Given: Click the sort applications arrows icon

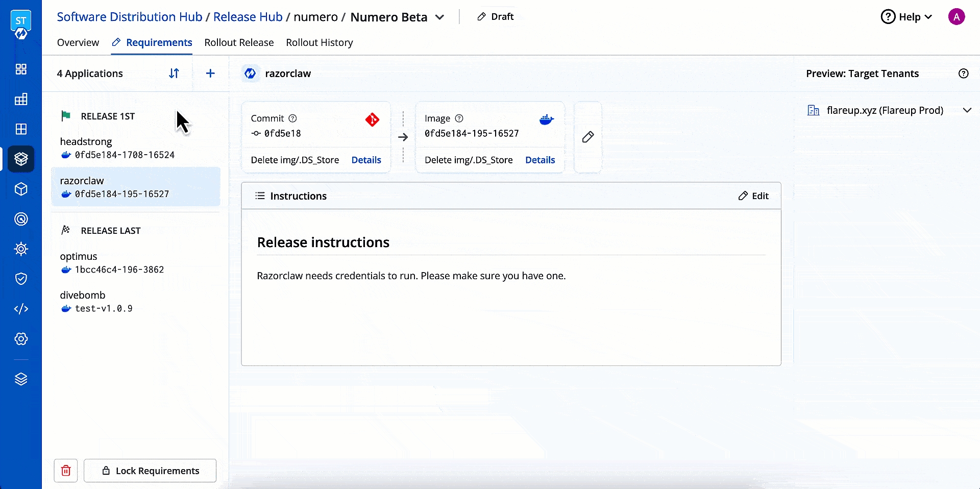Looking at the screenshot, I should click(x=174, y=74).
